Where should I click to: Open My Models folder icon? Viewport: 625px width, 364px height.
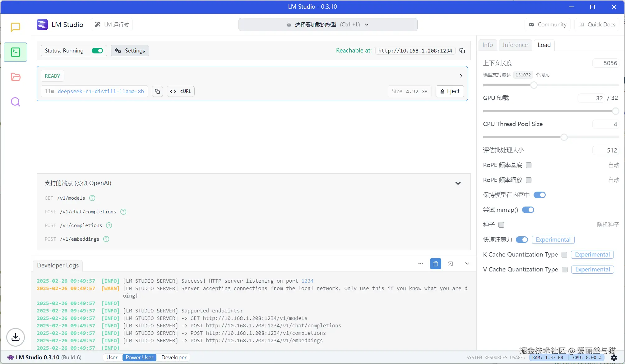[15, 77]
